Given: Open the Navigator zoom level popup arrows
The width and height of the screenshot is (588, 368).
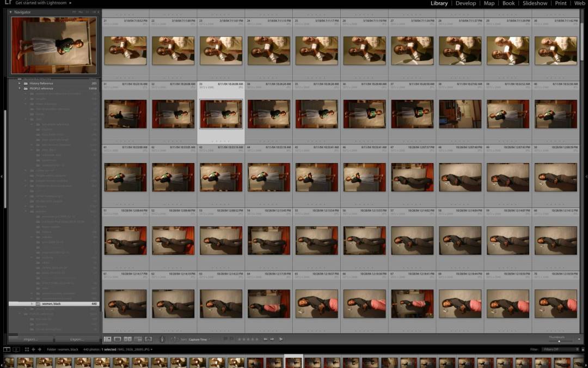Looking at the screenshot, I should pyautogui.click(x=98, y=12).
